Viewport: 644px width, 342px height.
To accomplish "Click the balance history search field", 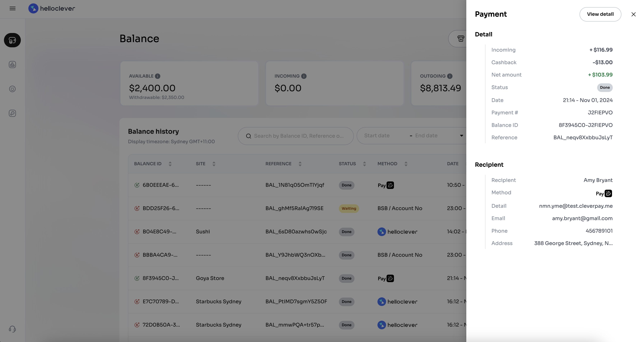I will coord(298,136).
